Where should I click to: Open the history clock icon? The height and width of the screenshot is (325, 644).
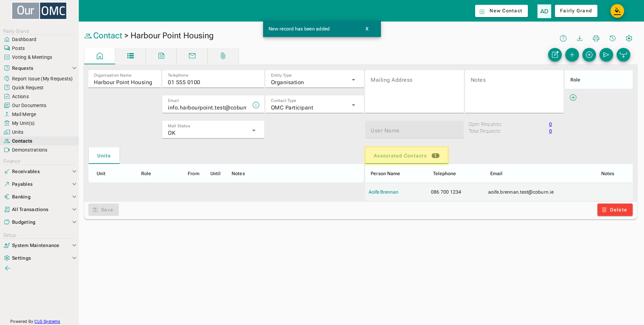pos(612,38)
